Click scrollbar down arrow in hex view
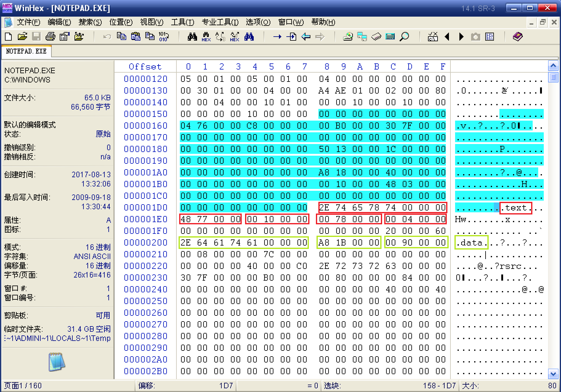 coord(553,374)
